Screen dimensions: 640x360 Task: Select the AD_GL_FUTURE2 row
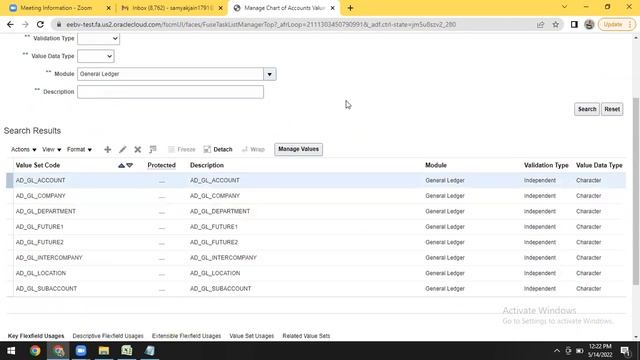coord(316,242)
